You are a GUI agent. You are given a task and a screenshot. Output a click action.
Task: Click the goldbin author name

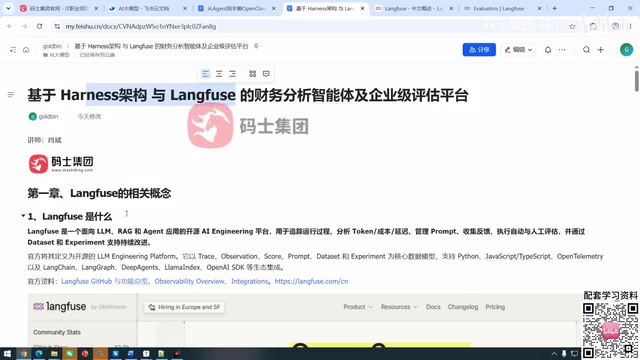point(48,116)
